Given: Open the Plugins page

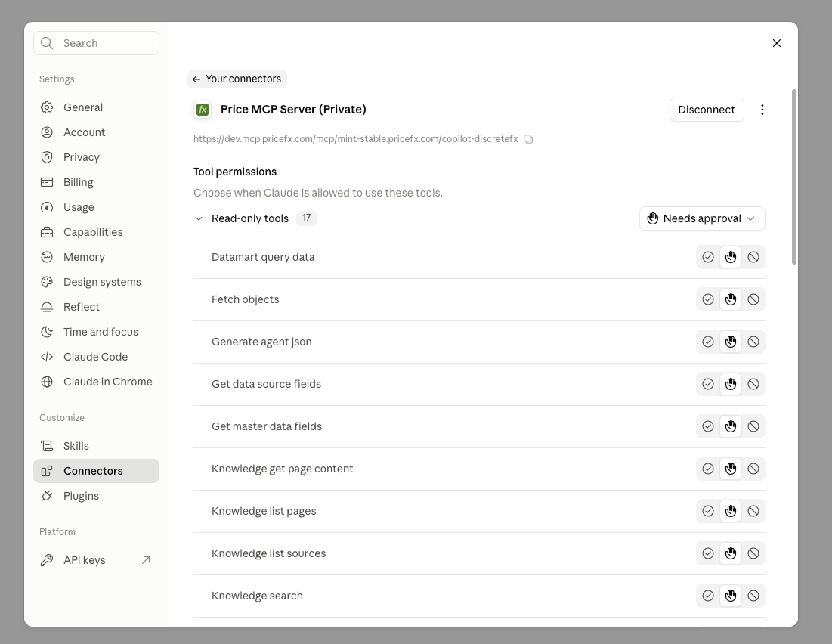Looking at the screenshot, I should click(x=96, y=496).
